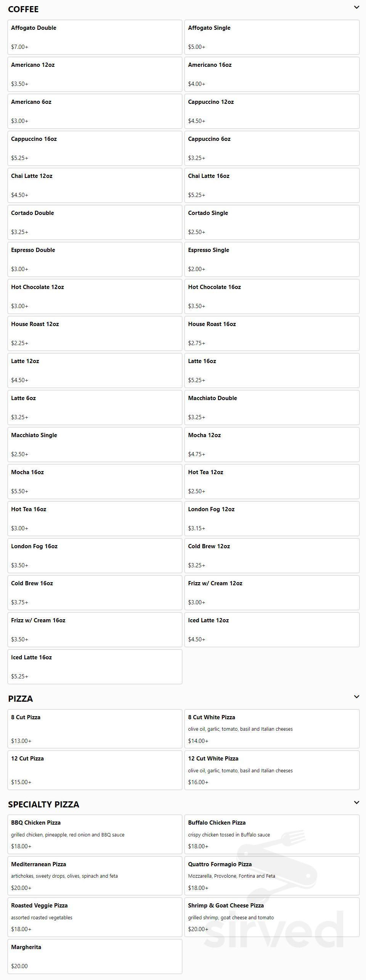The height and width of the screenshot is (980, 366).
Task: Select the Affogato Double item
Action: click(x=95, y=37)
